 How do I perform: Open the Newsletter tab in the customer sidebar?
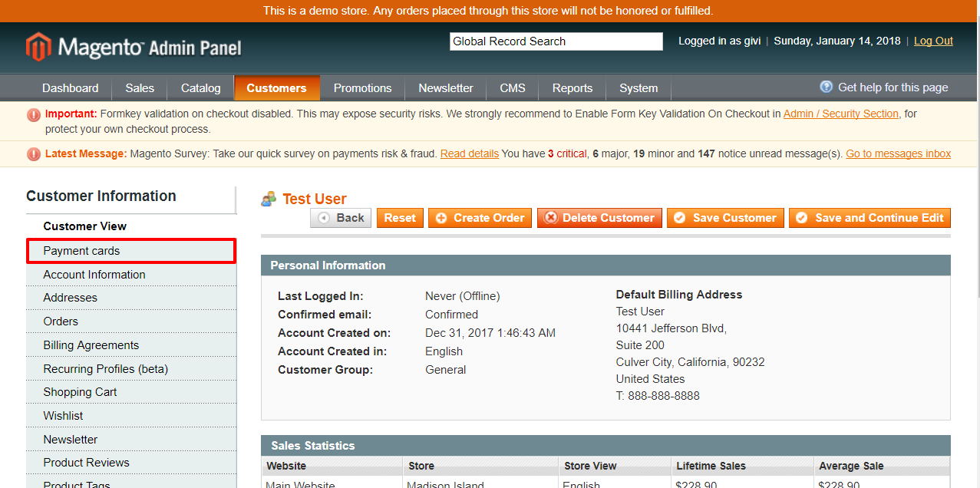point(130,440)
